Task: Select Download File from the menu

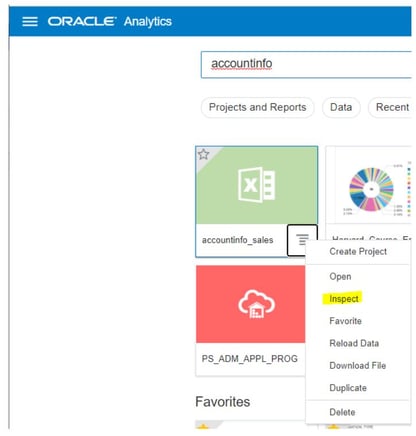Action: point(358,366)
